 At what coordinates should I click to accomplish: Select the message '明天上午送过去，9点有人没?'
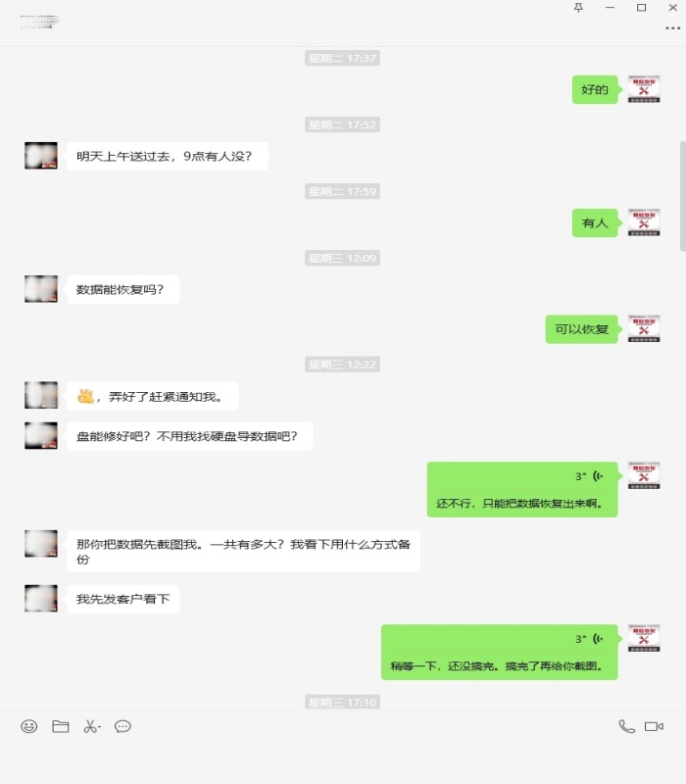click(168, 156)
